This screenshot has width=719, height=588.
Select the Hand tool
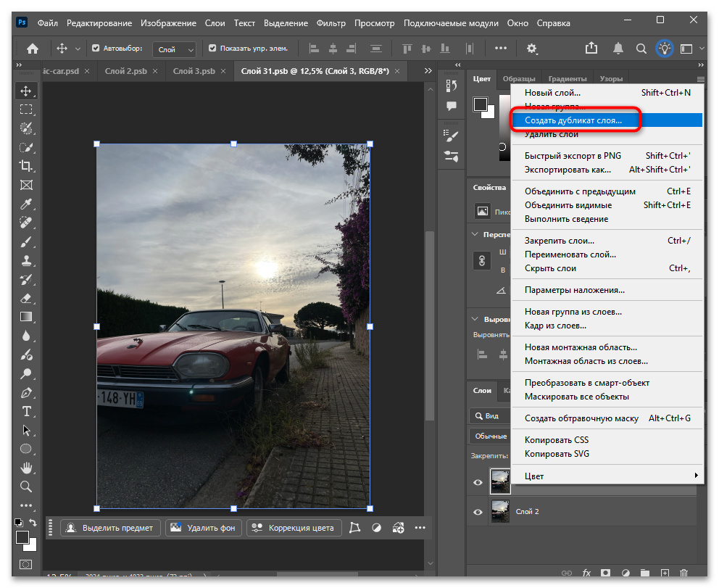pos(26,468)
